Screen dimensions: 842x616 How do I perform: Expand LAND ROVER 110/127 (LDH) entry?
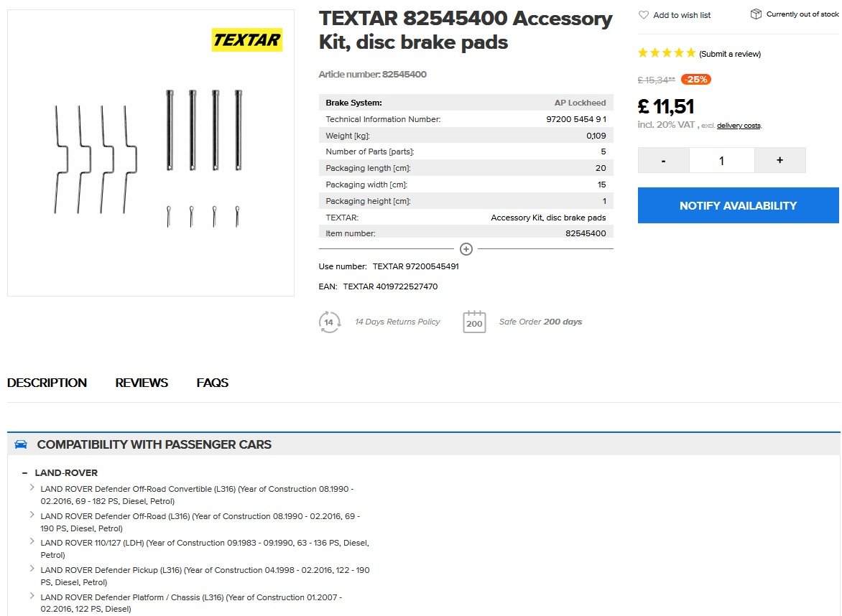(32, 542)
